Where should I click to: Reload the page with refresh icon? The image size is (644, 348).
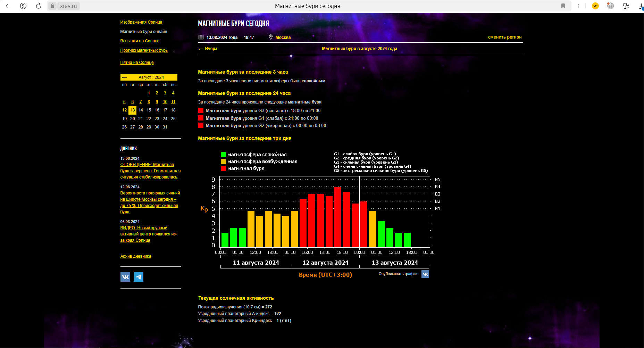click(39, 6)
